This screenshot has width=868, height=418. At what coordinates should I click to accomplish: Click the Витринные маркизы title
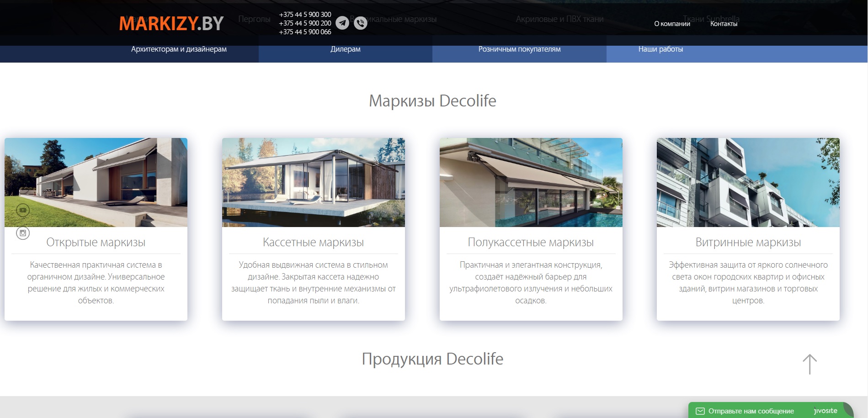tap(748, 243)
